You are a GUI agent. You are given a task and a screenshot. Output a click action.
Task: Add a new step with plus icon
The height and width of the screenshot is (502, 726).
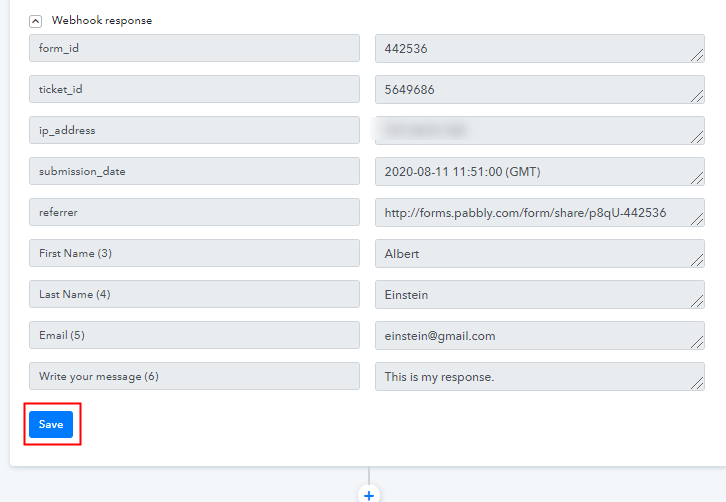click(x=369, y=495)
